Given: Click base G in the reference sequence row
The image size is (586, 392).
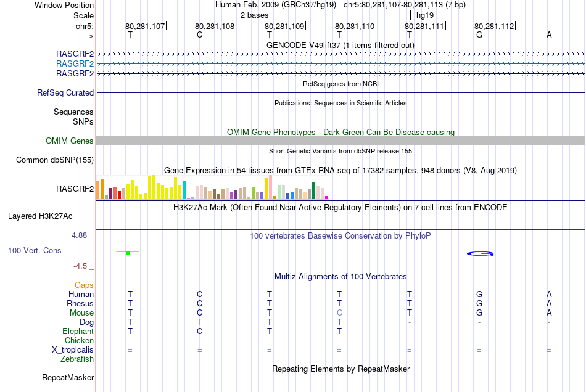Looking at the screenshot, I should tap(479, 35).
